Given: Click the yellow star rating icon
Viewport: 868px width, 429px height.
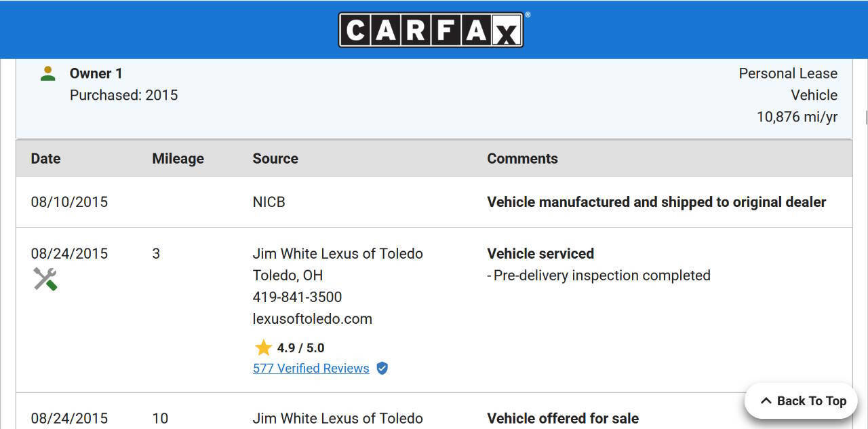Looking at the screenshot, I should pos(263,348).
